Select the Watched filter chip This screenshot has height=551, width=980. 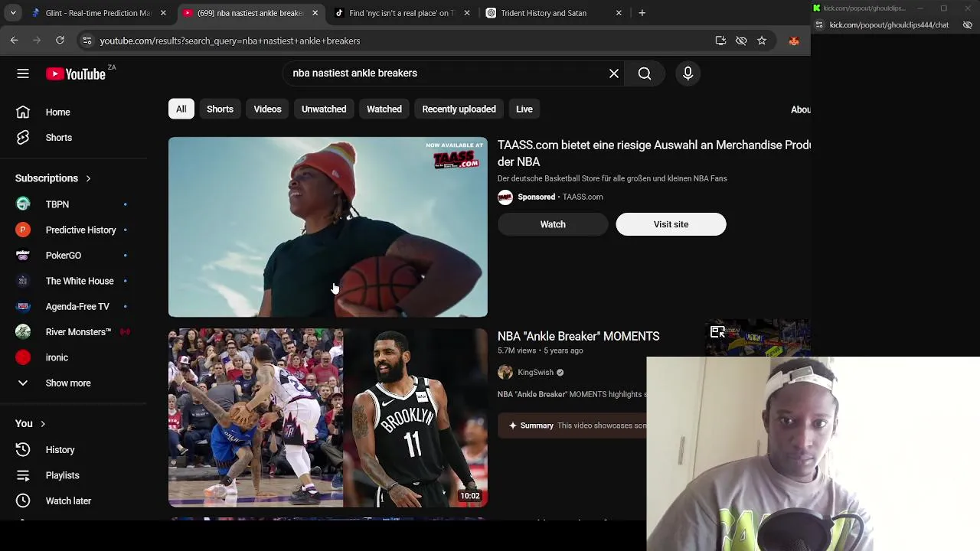pyautogui.click(x=384, y=109)
